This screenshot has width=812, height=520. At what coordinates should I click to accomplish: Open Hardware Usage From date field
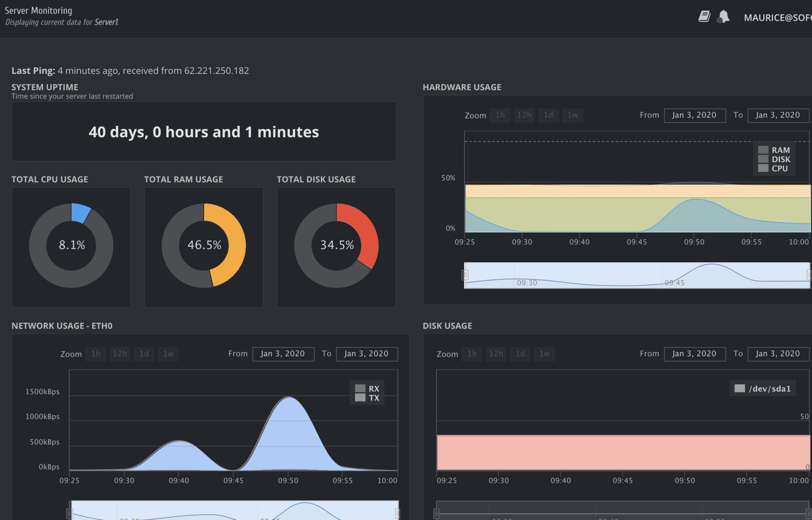coord(694,115)
